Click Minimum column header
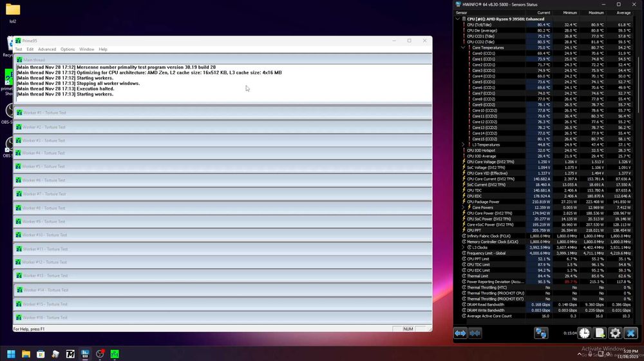The height and width of the screenshot is (361, 644). pos(565,13)
